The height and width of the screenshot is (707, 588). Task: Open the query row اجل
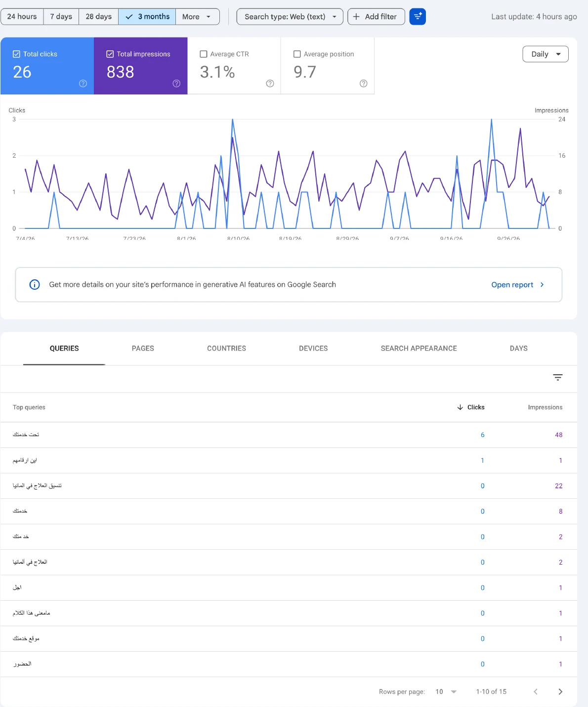click(289, 588)
